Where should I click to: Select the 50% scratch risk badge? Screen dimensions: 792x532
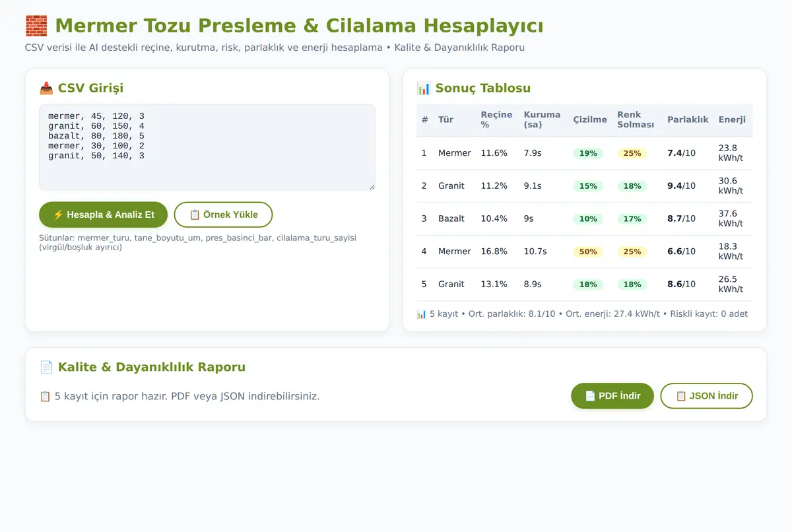588,251
